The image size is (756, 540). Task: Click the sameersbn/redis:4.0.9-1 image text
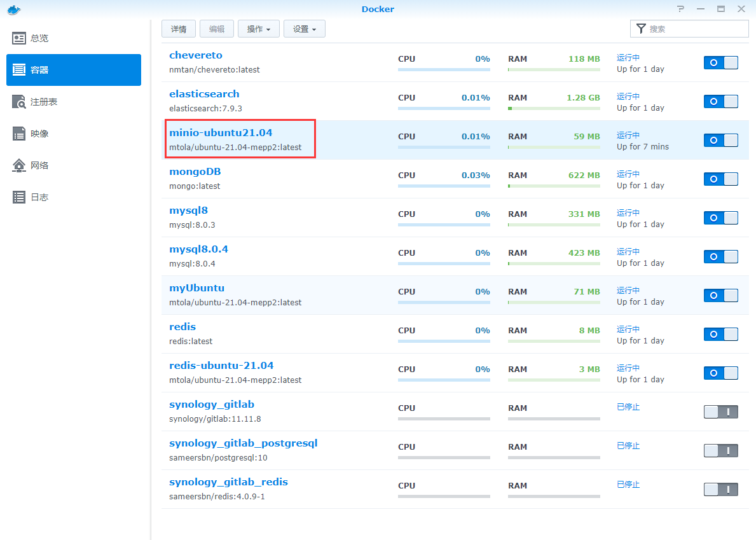[217, 497]
